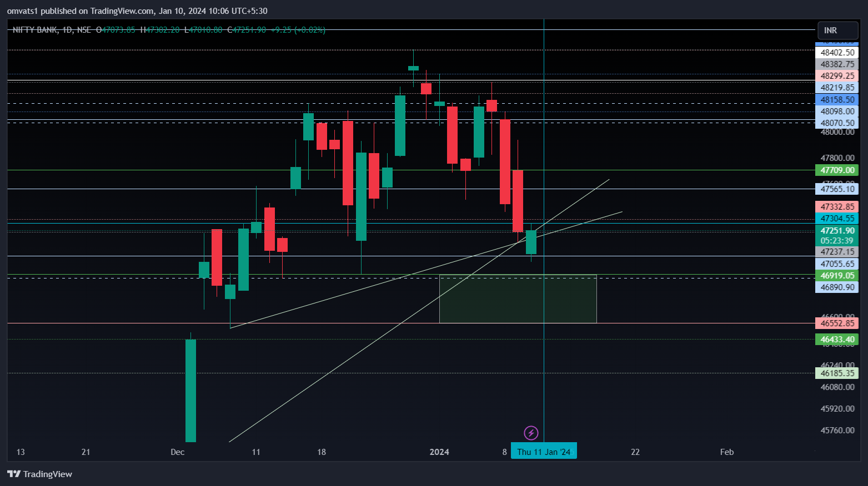Click the tall green candle near Dec
Viewport: 868px width, 486px height.
(x=190, y=391)
